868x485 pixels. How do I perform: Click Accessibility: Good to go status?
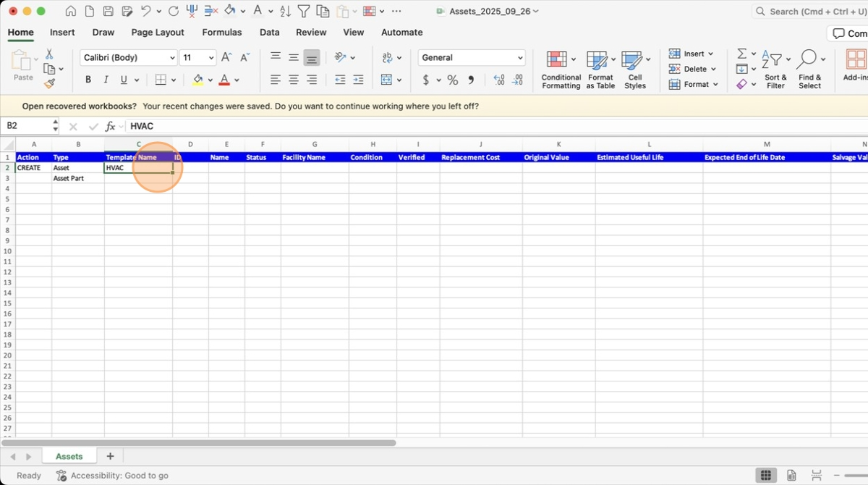[x=112, y=476]
